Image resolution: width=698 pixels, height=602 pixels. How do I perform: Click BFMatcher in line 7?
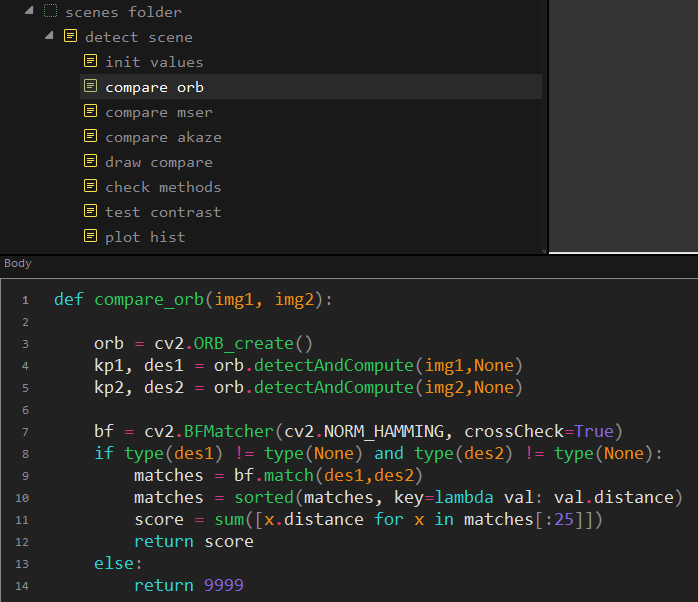228,431
